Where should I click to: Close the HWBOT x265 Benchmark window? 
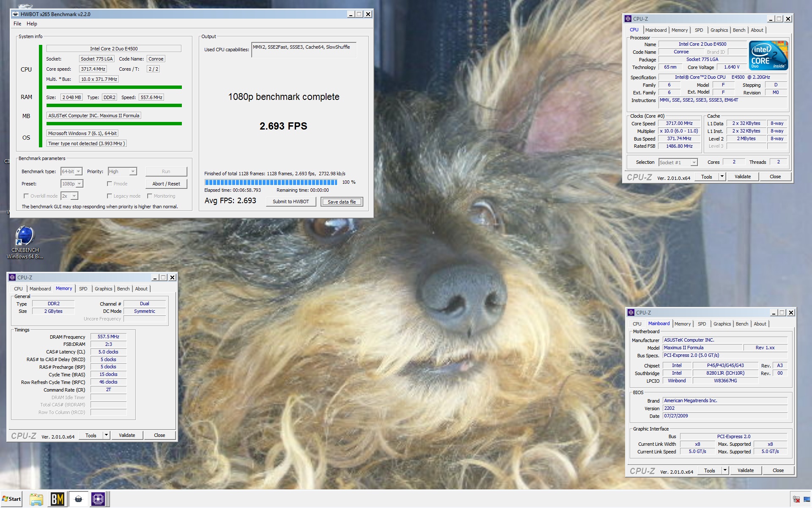coord(368,14)
